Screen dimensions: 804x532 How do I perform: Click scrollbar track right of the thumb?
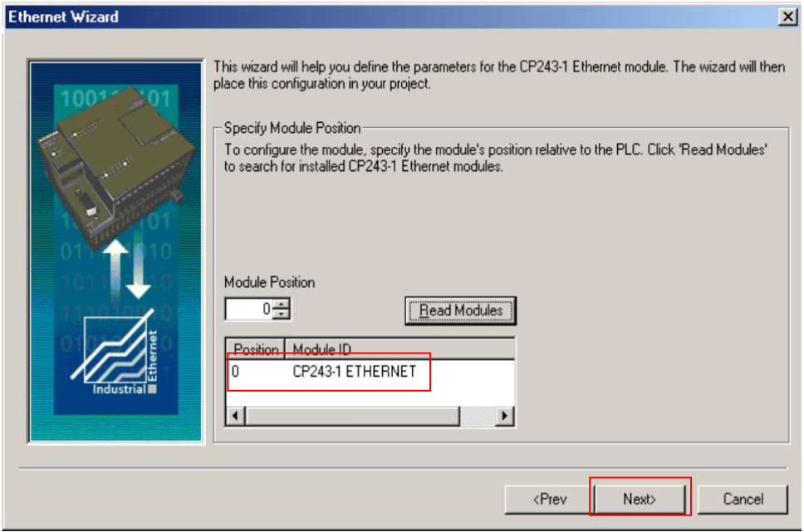coord(478,416)
